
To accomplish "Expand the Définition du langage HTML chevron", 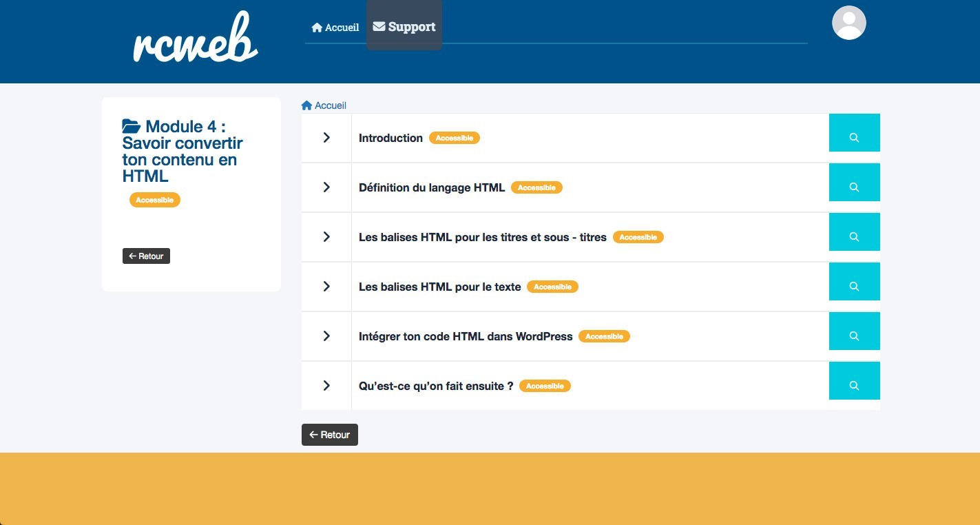I will 326,187.
